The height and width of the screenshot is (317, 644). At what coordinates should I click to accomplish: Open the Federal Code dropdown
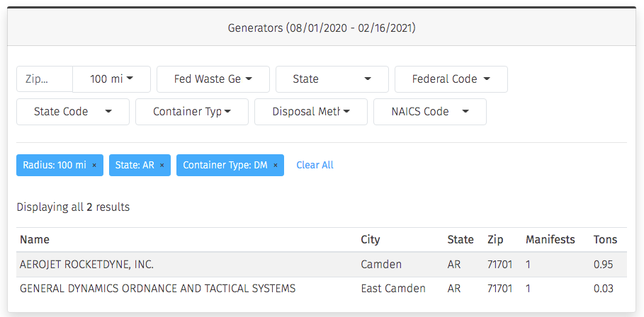click(451, 79)
